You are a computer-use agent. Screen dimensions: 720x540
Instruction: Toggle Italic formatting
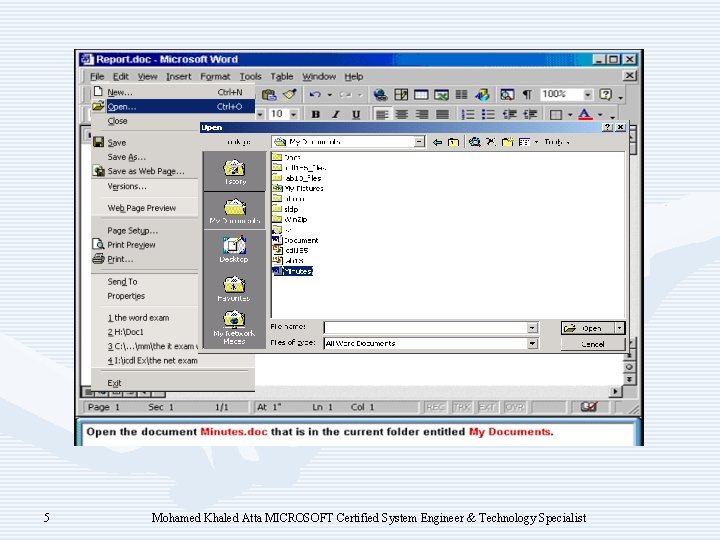pos(336,114)
